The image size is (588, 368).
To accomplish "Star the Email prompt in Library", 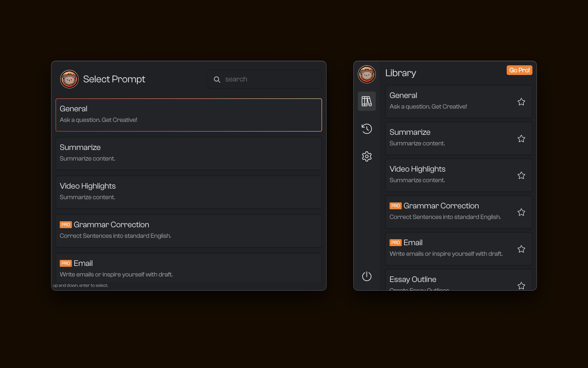I will (521, 249).
